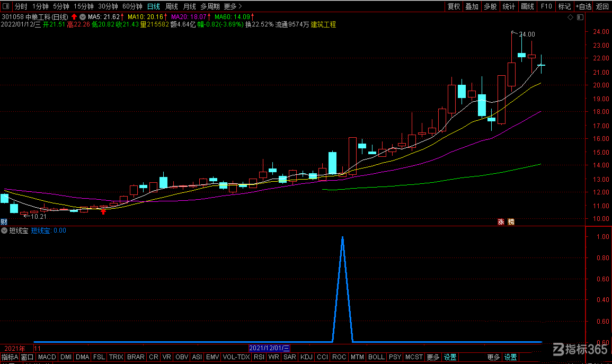Screen dimensions: 612x364
Task: Switch to 周线 weekly chart
Action: click(x=172, y=6)
